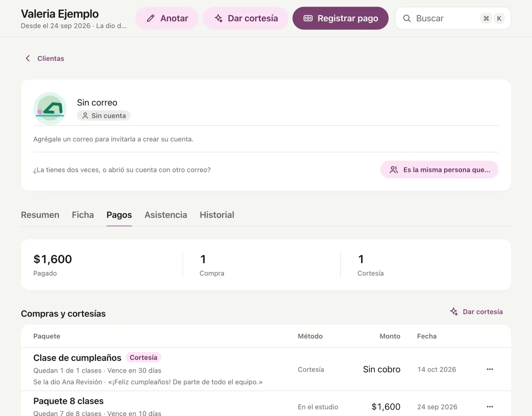Image resolution: width=532 pixels, height=416 pixels.
Task: Click the Quedan 1 de 1 clases line
Action: coord(97,370)
